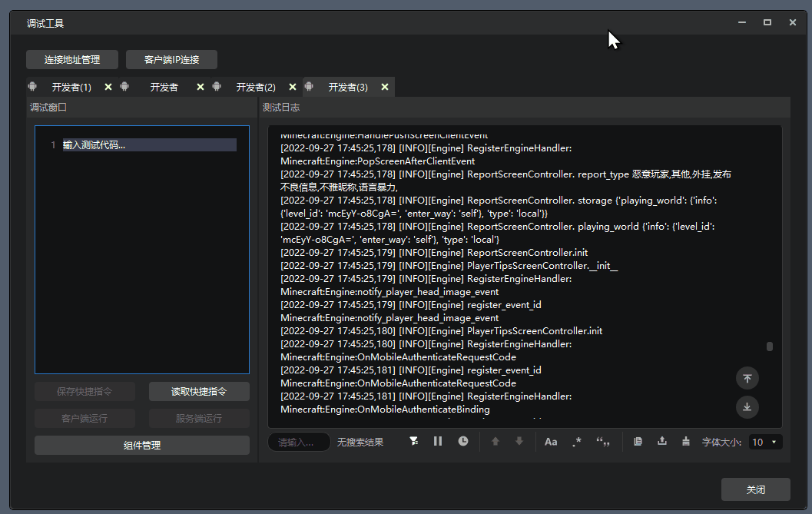
Task: Switch to the 开发者(1) tab
Action: click(71, 88)
